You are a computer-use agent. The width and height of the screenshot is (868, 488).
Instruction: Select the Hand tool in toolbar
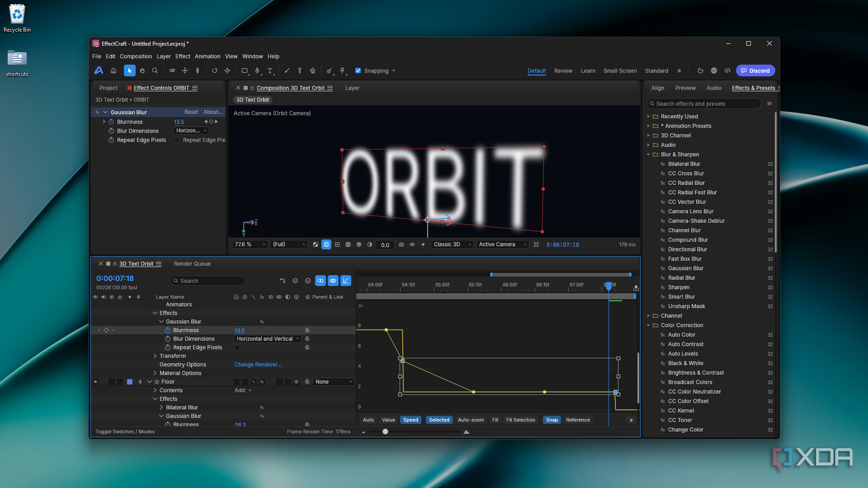tap(142, 71)
